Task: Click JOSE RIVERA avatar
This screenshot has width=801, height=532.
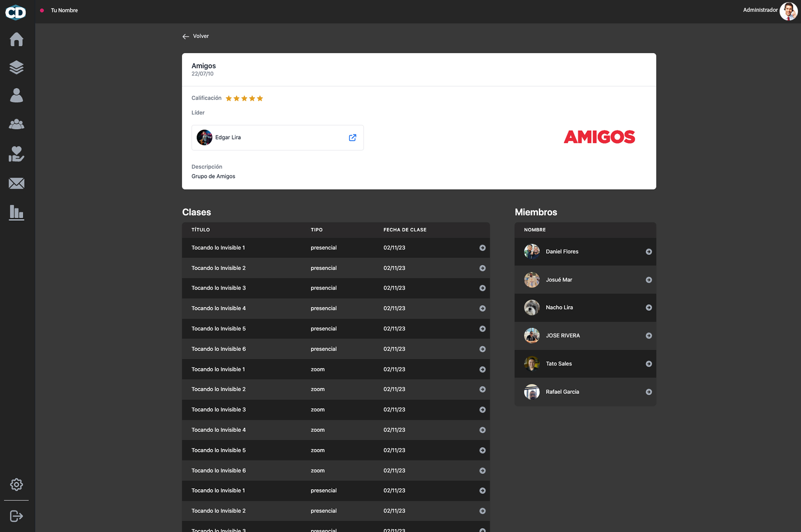Action: pyautogui.click(x=532, y=336)
